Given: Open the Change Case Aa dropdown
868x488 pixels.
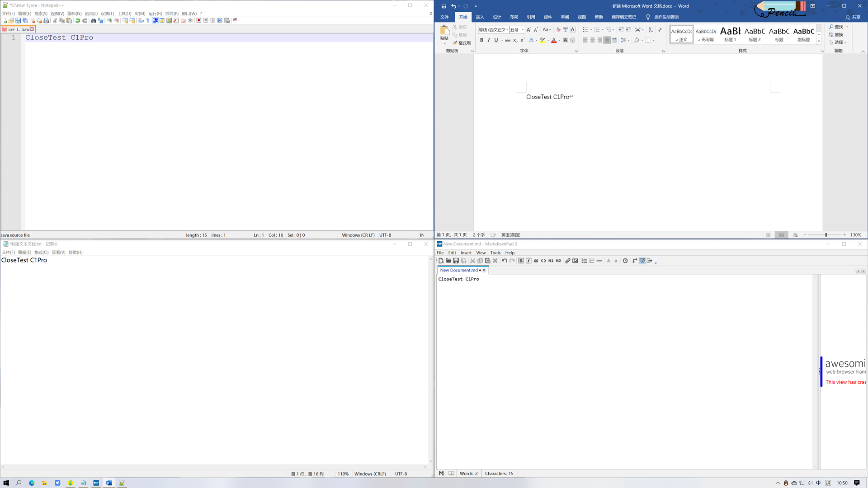Looking at the screenshot, I should (x=547, y=30).
